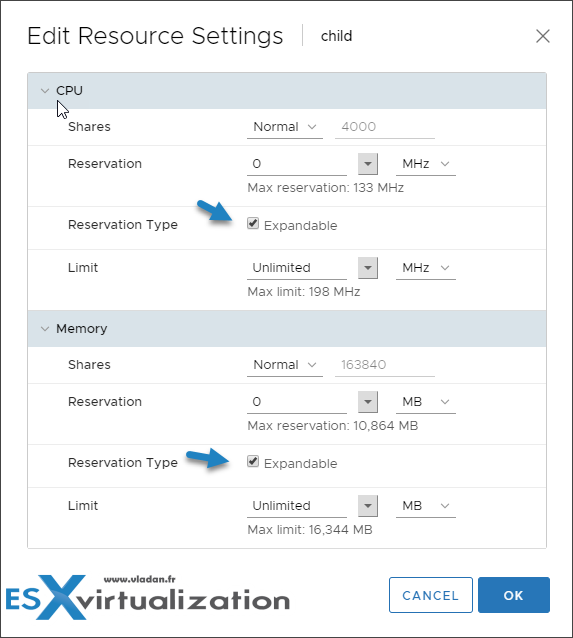Viewport: 573px width, 638px height.
Task: Toggle Memory Expandable reservation checkbox
Action: (253, 461)
